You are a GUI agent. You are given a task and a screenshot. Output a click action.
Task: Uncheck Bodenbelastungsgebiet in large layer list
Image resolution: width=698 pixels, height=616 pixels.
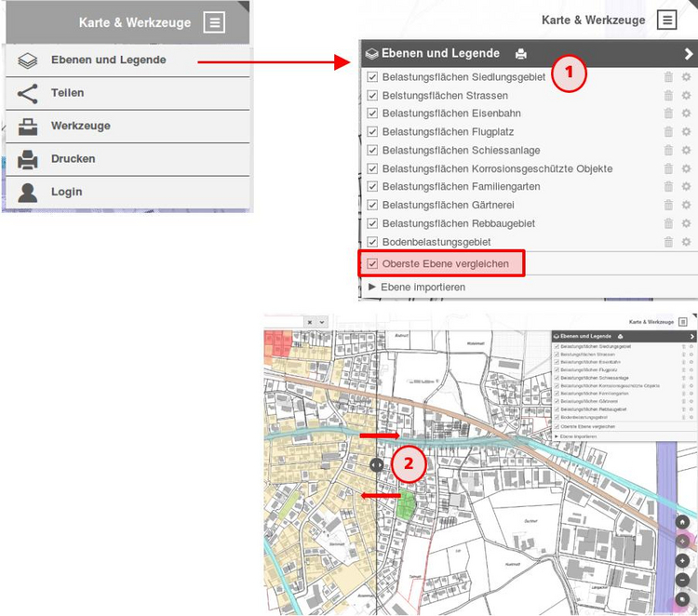(372, 242)
